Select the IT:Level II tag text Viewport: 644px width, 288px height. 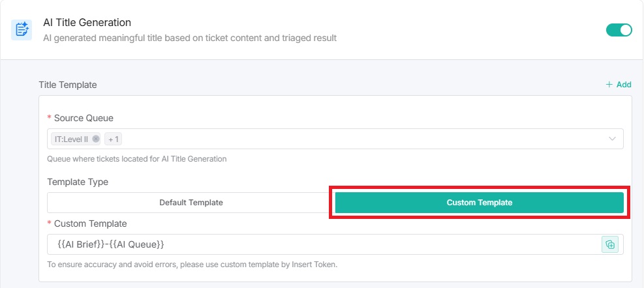pos(70,139)
